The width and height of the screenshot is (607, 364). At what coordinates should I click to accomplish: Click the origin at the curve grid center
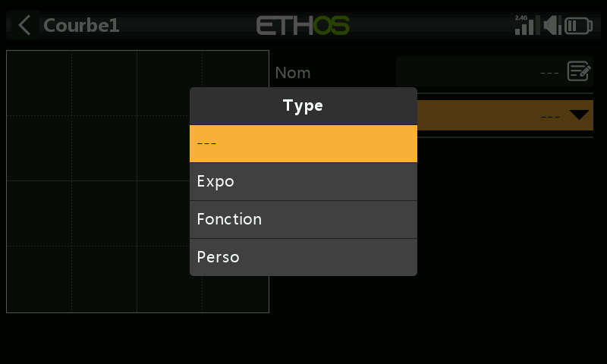tap(137, 180)
